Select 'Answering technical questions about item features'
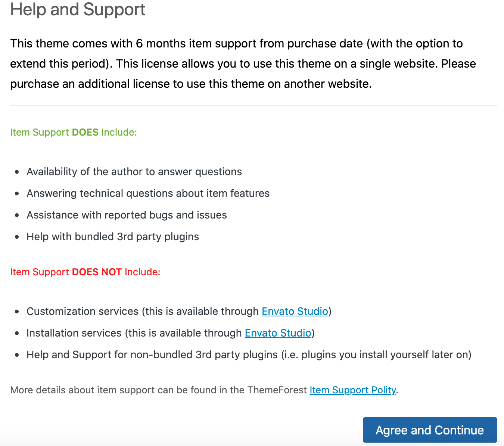This screenshot has height=446, width=504. (148, 193)
